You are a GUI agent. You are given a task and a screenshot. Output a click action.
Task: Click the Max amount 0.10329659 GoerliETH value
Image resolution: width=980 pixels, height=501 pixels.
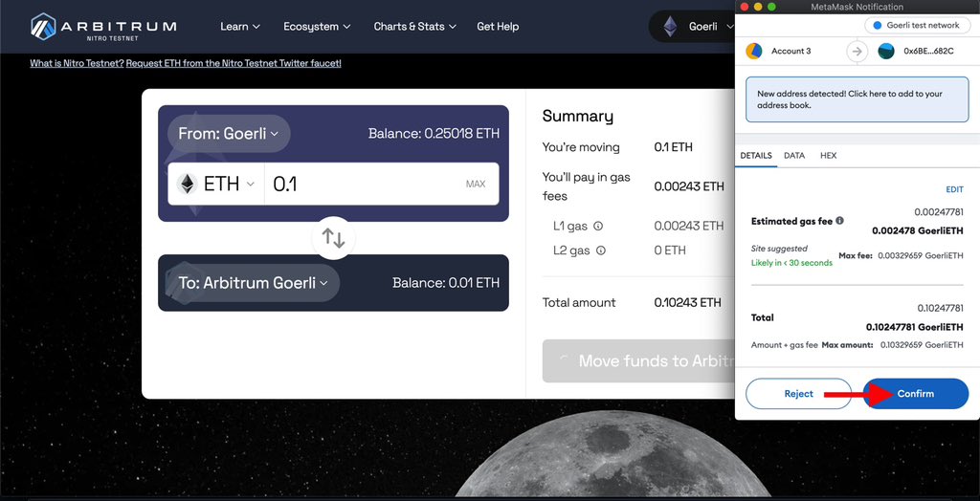922,345
